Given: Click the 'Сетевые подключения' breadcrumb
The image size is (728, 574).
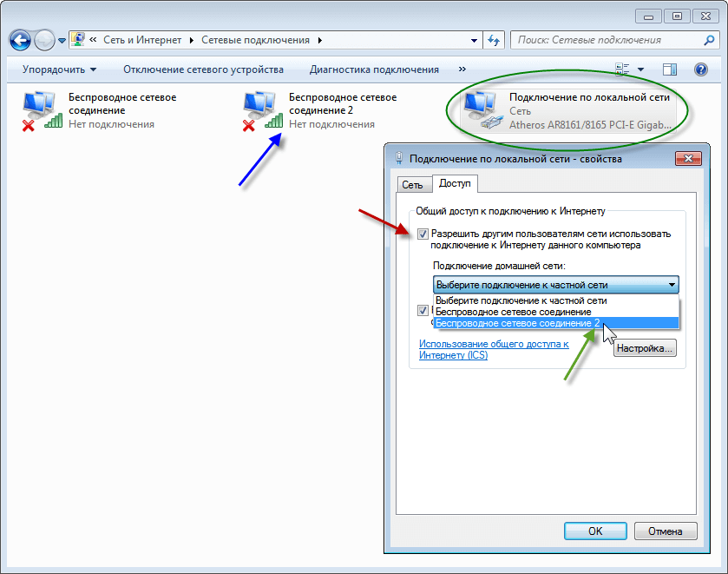Looking at the screenshot, I should tap(255, 41).
